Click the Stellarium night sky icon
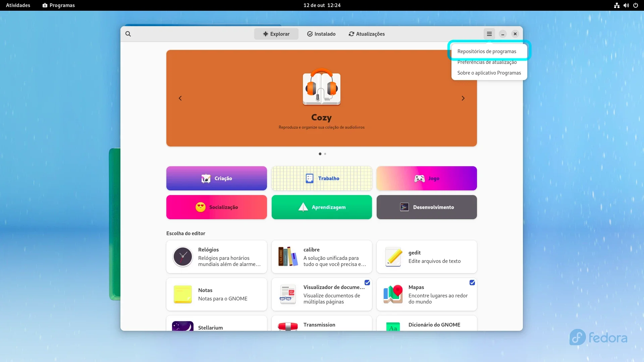 coord(183,326)
